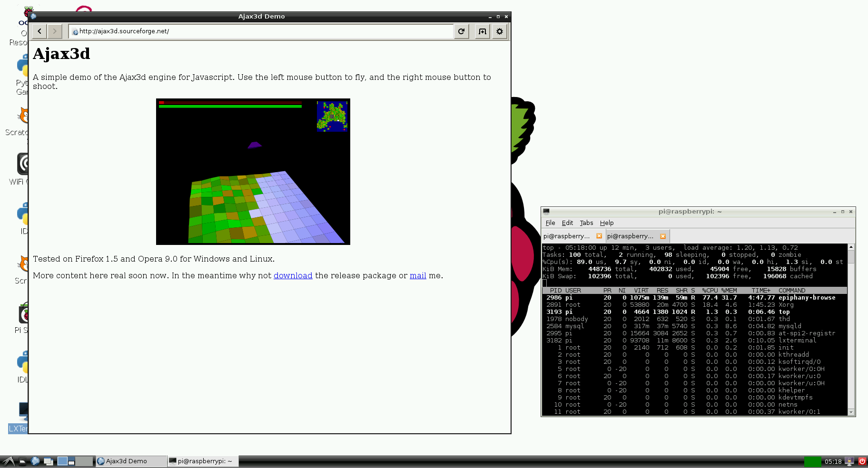
Task: Open browser settings via the gear icon
Action: (499, 31)
